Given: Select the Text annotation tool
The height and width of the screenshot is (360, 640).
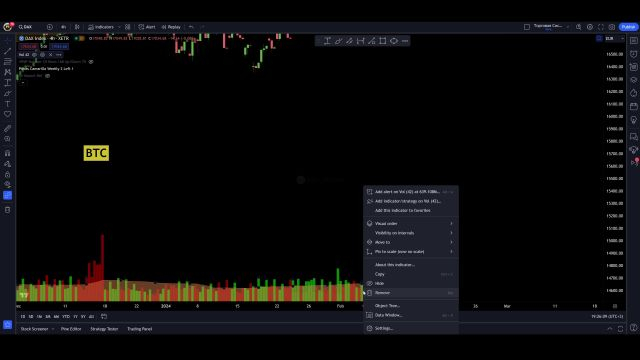Looking at the screenshot, I should click(x=7, y=104).
